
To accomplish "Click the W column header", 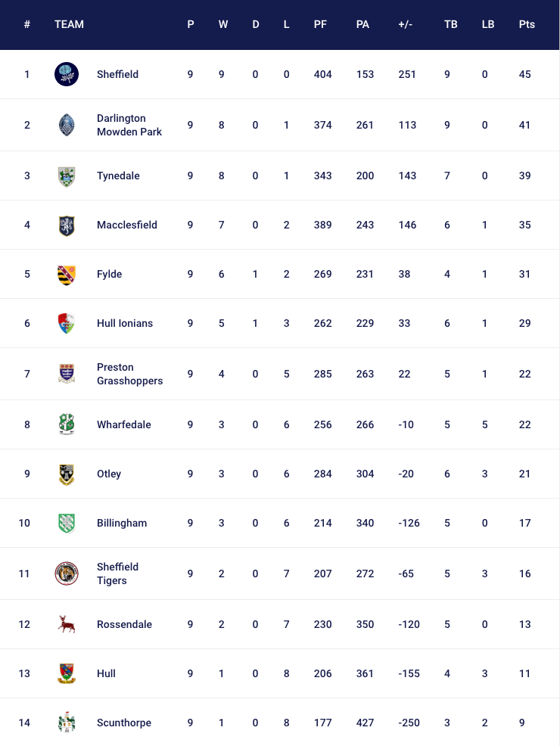I will (223, 24).
